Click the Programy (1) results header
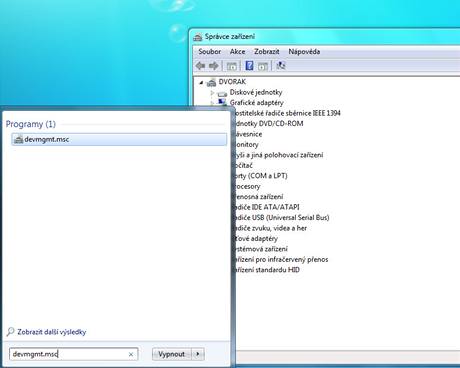Image resolution: width=460 pixels, height=368 pixels. [31, 124]
